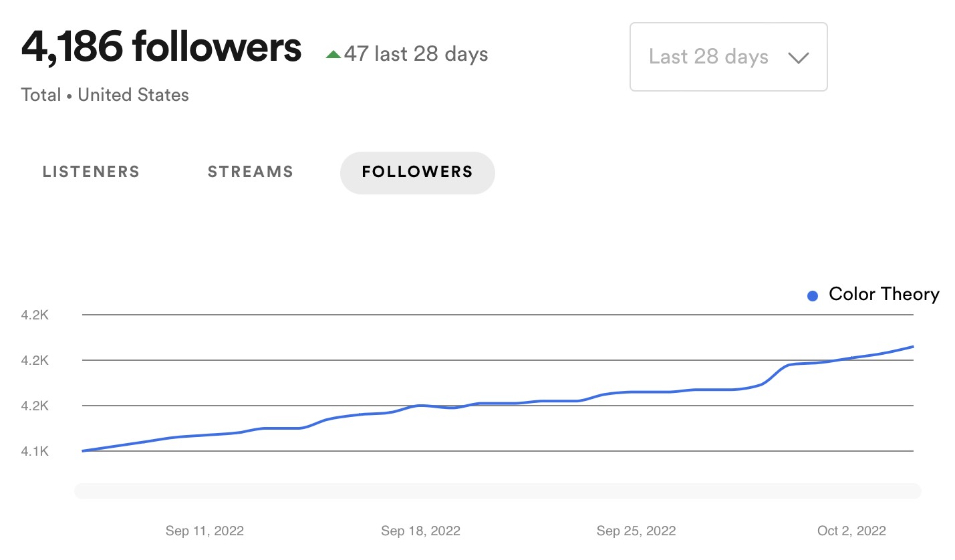955x560 pixels.
Task: Switch to the Listeners tab
Action: tap(91, 172)
